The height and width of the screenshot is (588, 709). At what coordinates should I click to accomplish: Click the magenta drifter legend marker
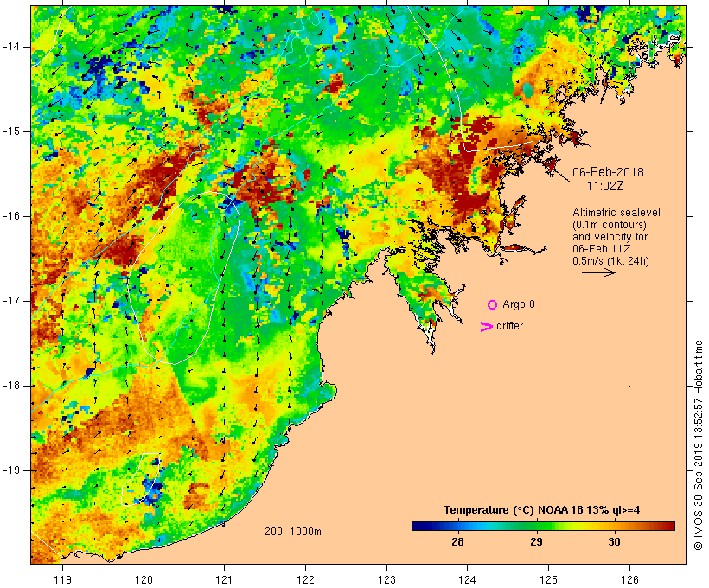pyautogui.click(x=486, y=327)
